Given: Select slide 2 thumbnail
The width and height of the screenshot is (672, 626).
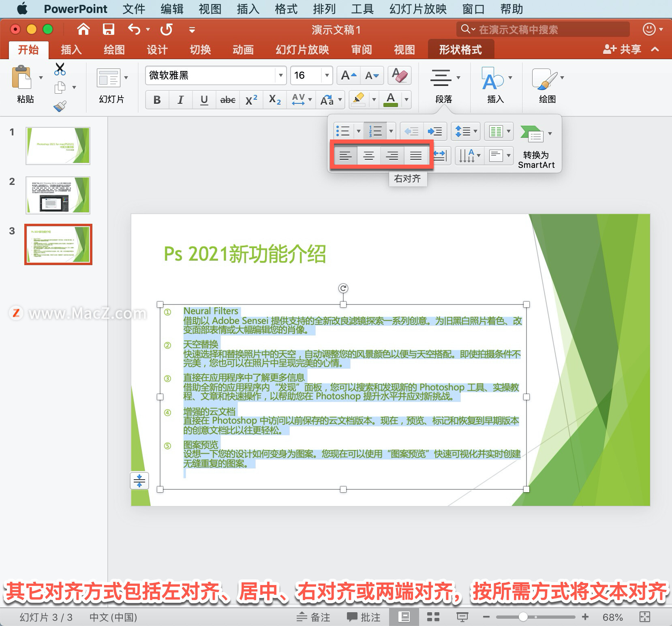Looking at the screenshot, I should click(x=58, y=195).
